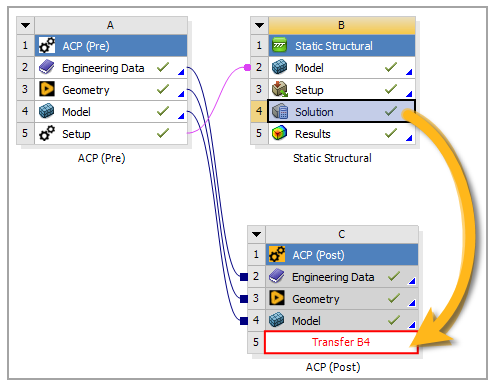Select the Geometry icon in ACP (Pre)
495x388 pixels.
pos(46,89)
